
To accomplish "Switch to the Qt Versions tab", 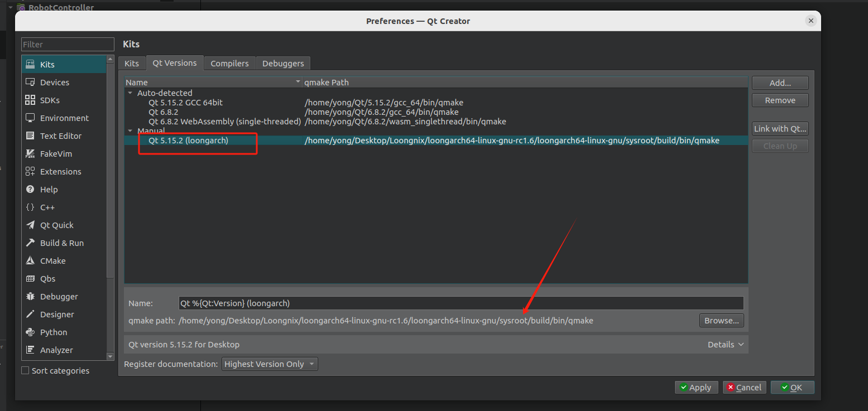I will pyautogui.click(x=175, y=63).
